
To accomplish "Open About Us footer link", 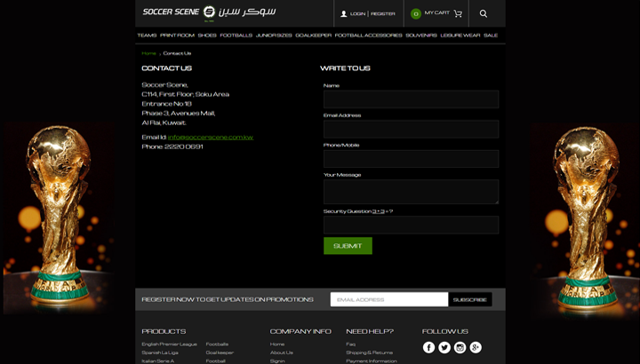I will 282,352.
